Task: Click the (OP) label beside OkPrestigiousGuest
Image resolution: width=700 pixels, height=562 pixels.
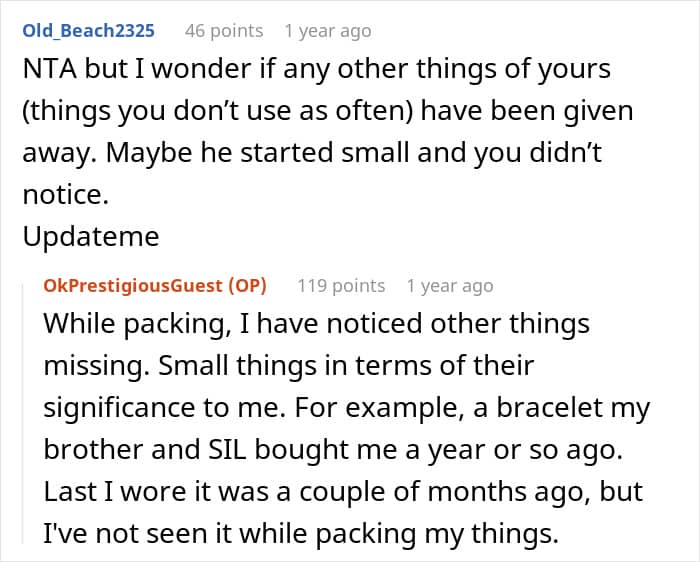Action: click(x=247, y=286)
